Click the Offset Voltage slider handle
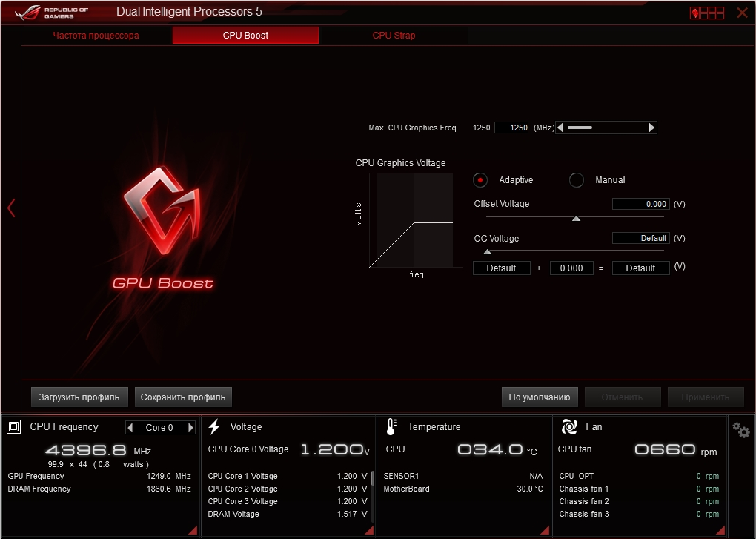 [576, 219]
